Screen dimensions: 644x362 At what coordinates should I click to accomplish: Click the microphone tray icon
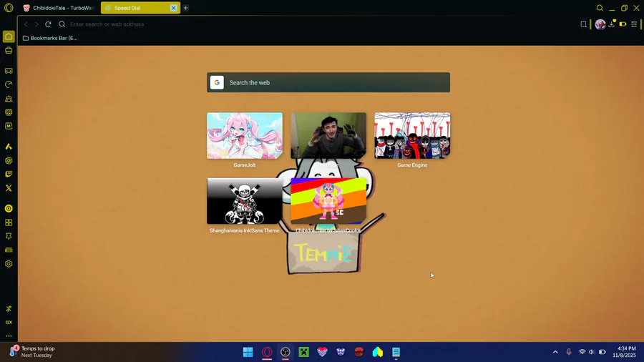pos(569,352)
